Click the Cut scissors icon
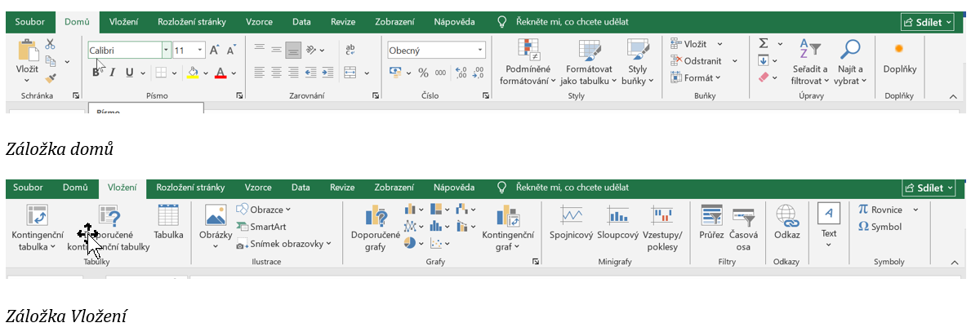 (51, 45)
